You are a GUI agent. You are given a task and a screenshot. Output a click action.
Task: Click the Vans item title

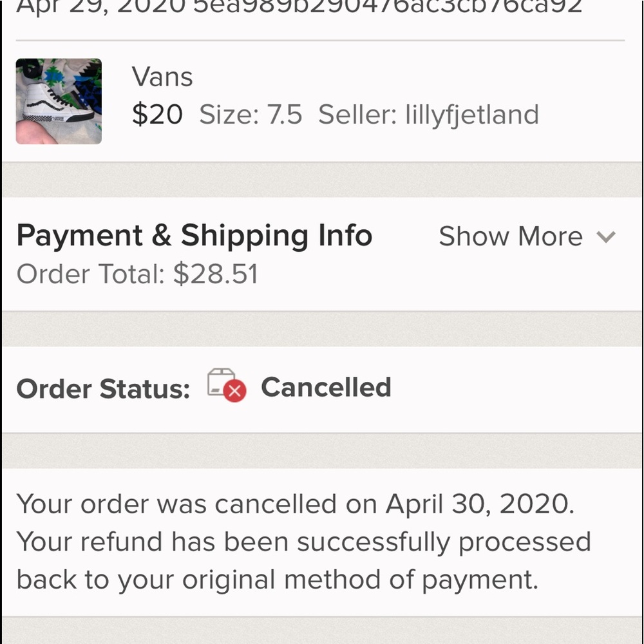point(162,77)
